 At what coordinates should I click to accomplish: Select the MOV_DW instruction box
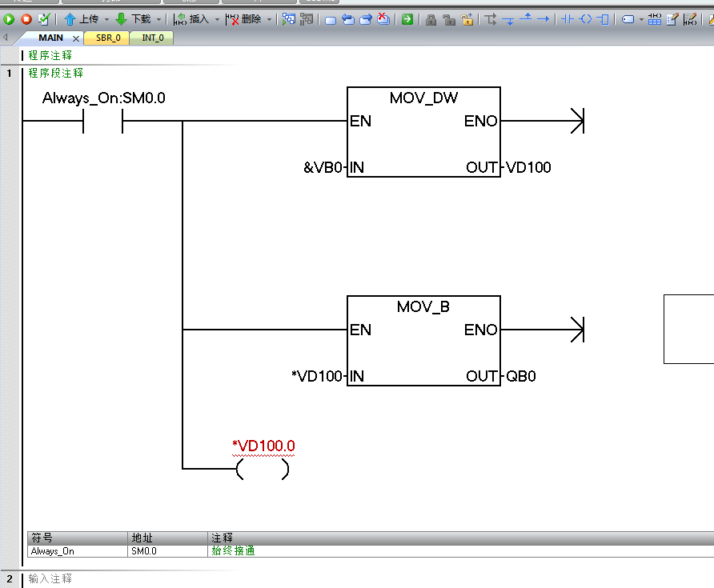point(423,132)
